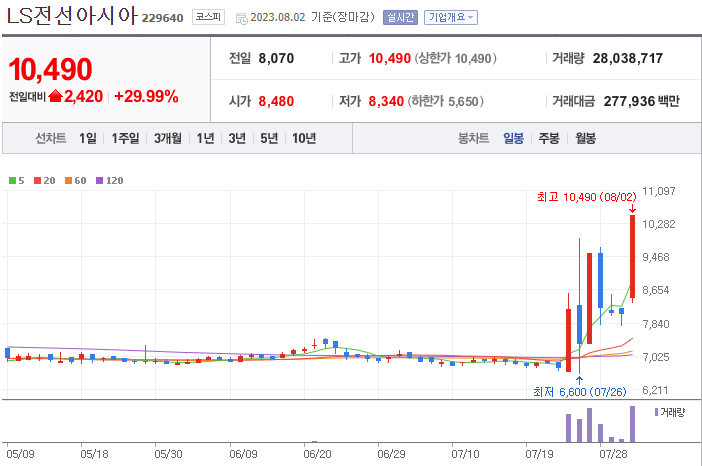This screenshot has height=466, width=702.
Task: Click the LS전선아시아 stock title
Action: (72, 16)
